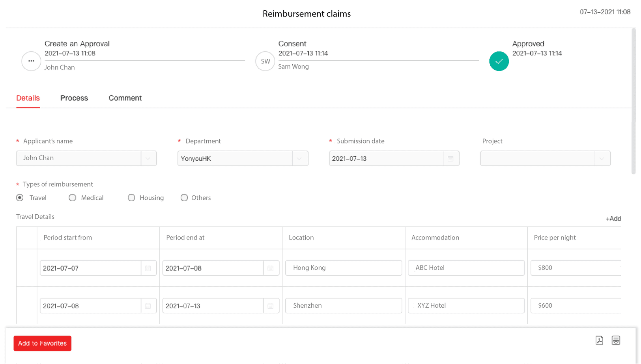Open the Project dropdown
The image size is (641, 364).
(x=602, y=158)
